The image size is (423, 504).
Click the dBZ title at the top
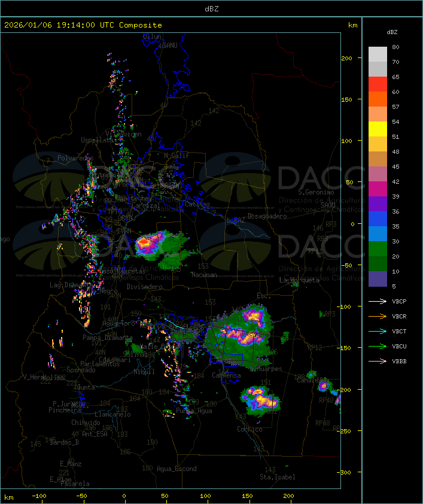point(211,8)
